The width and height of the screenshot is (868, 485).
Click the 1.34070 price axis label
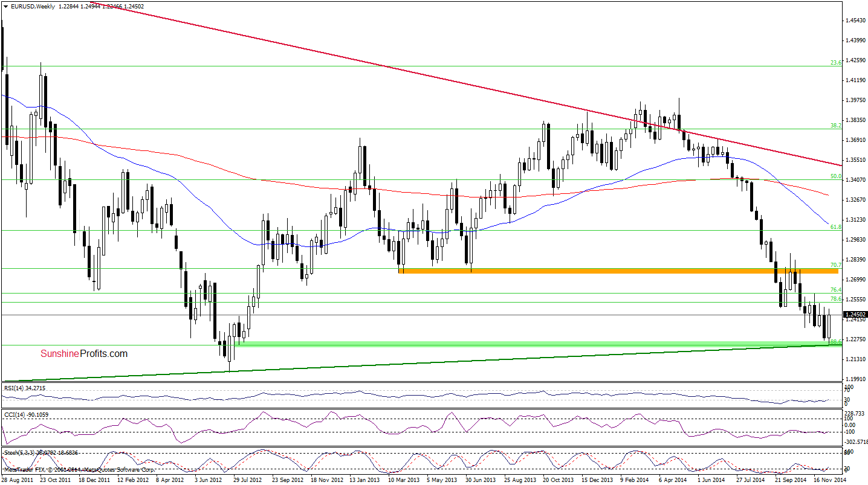[856, 180]
